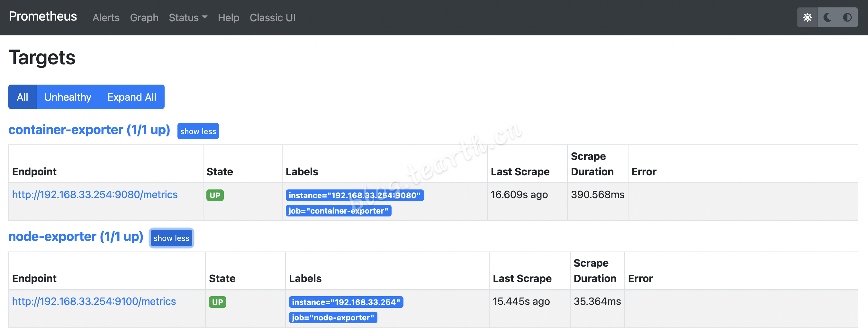Open the Help link in navbar

[229, 17]
